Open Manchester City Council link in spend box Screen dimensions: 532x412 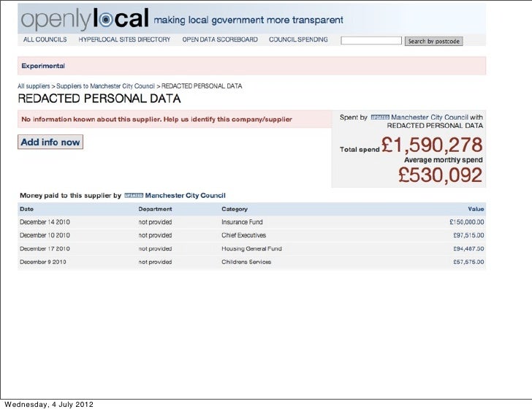(430, 118)
